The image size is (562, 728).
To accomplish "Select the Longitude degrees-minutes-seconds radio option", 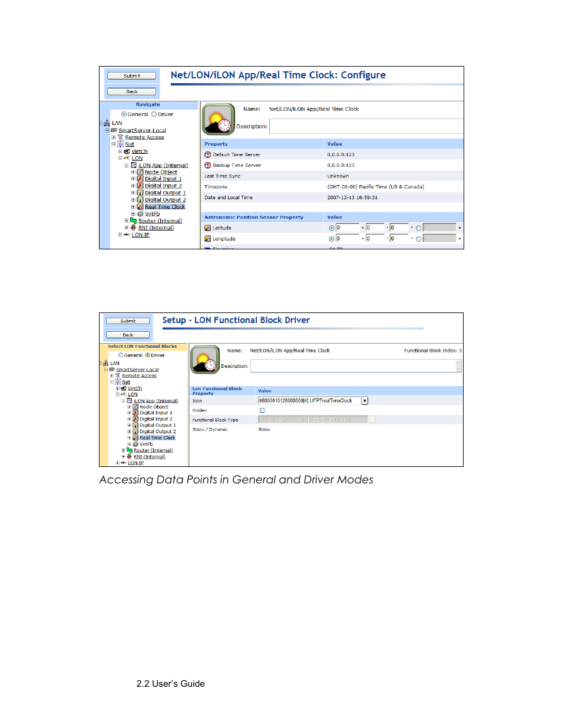I will (x=332, y=239).
